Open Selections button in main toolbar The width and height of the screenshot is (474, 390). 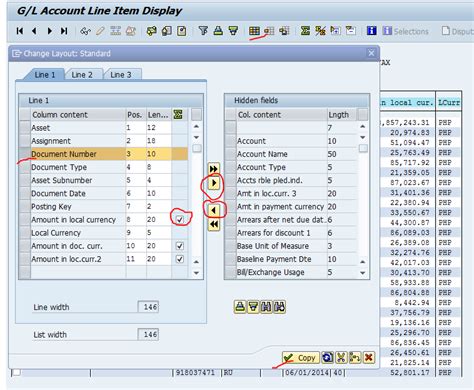(x=406, y=31)
